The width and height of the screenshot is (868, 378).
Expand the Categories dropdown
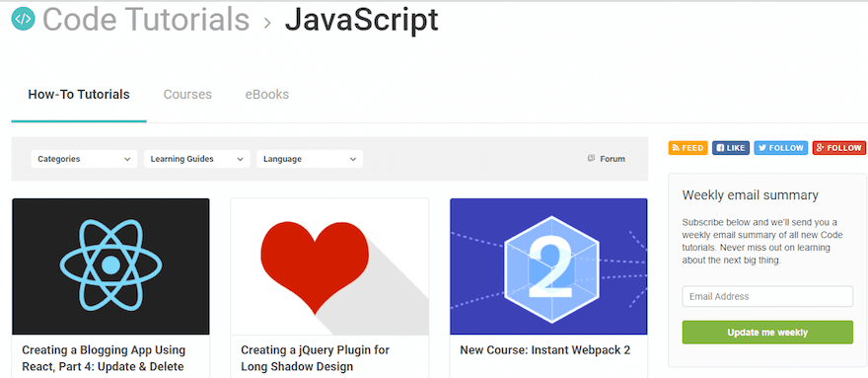point(84,159)
